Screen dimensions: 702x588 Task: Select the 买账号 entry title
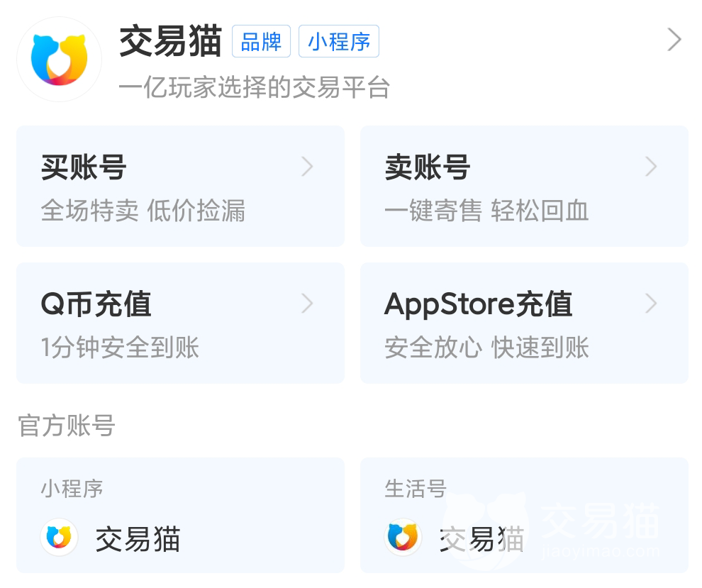click(84, 168)
